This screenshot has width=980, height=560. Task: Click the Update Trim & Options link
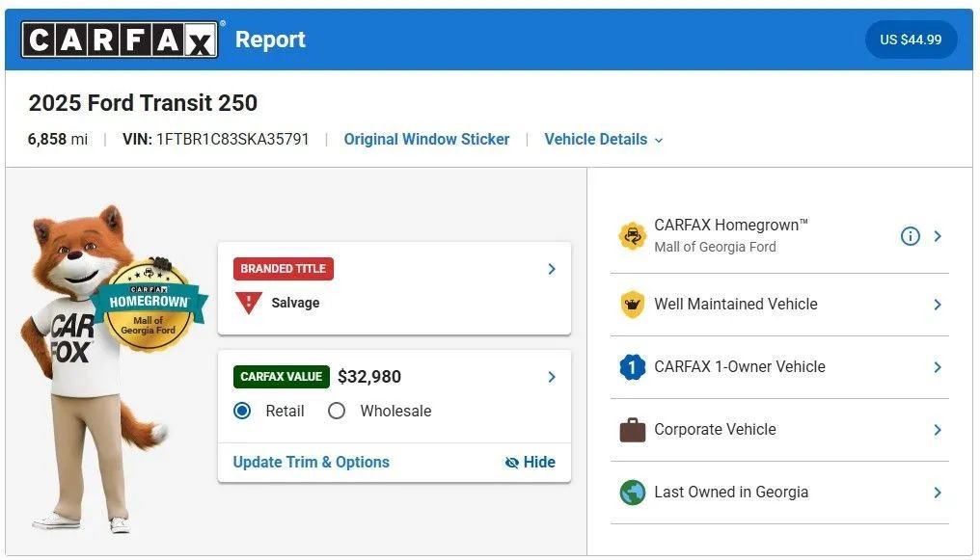(x=312, y=462)
